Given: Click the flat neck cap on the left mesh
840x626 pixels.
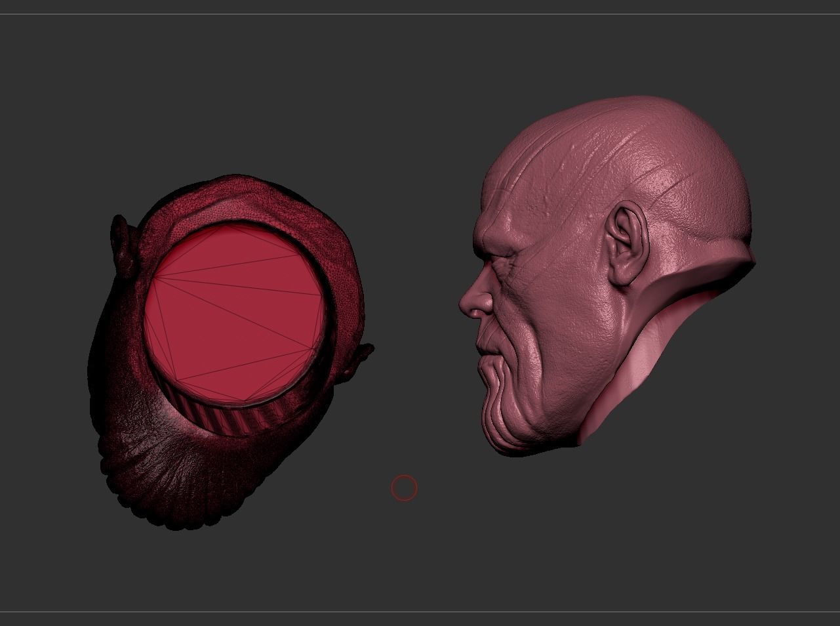Looking at the screenshot, I should pyautogui.click(x=235, y=314).
